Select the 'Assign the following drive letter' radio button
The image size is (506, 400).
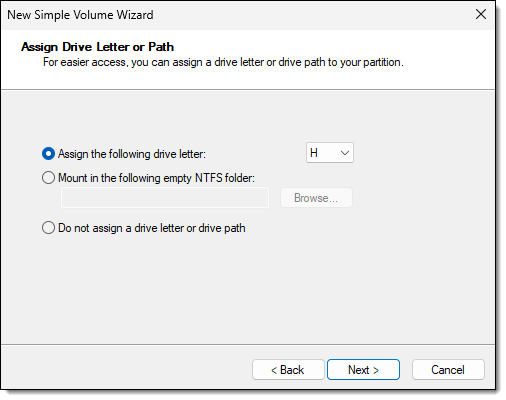[48, 154]
